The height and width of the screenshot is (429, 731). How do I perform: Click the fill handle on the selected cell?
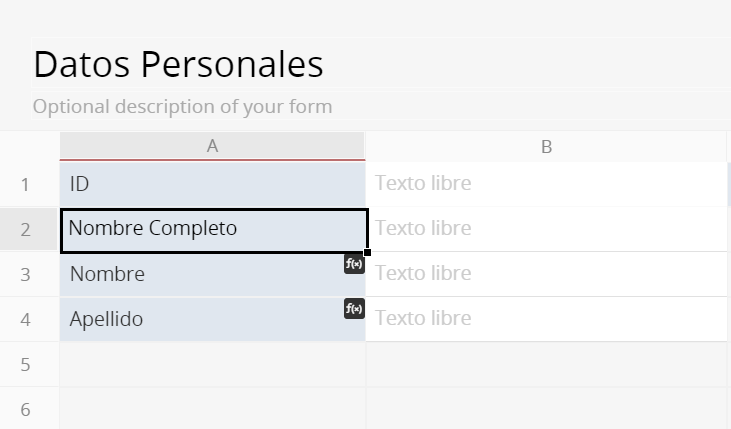click(367, 252)
